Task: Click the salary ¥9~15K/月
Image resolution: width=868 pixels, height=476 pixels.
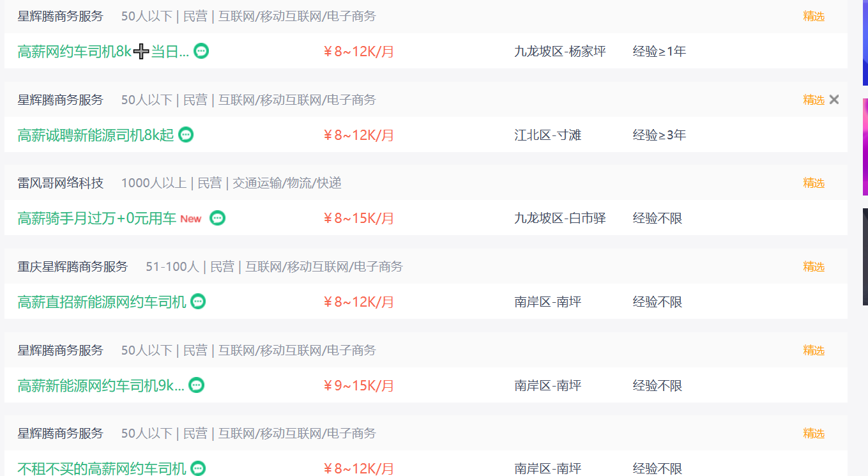Action: tap(358, 386)
